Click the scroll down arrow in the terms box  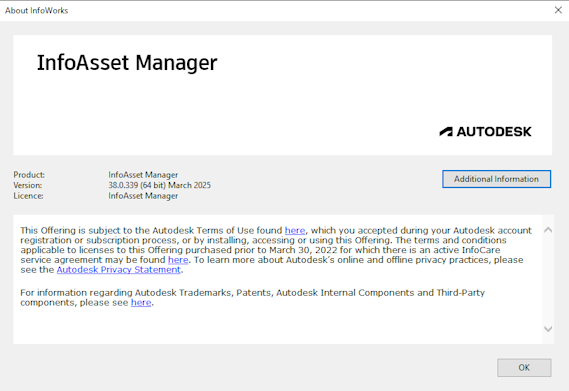(548, 329)
